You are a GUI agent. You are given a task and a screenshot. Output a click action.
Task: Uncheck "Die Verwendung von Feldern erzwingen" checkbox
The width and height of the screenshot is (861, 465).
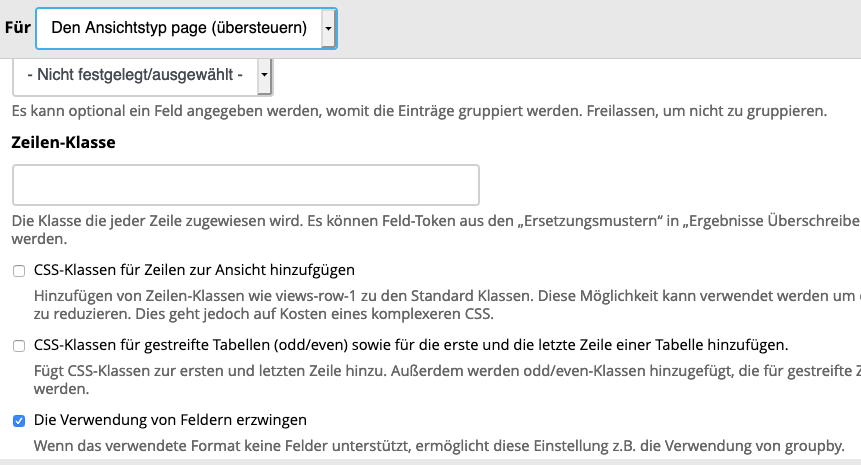tap(19, 421)
